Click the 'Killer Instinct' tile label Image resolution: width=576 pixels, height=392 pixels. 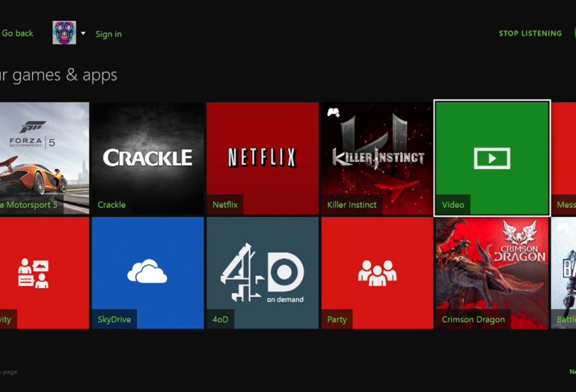tap(351, 205)
